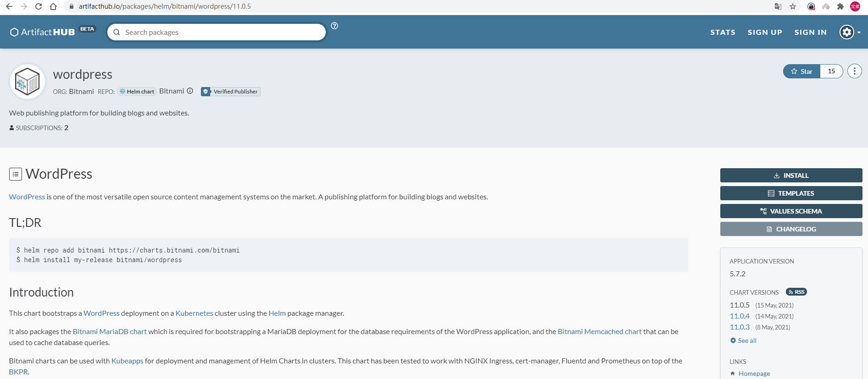Click the translate page icon
868x379 pixels.
click(778, 6)
